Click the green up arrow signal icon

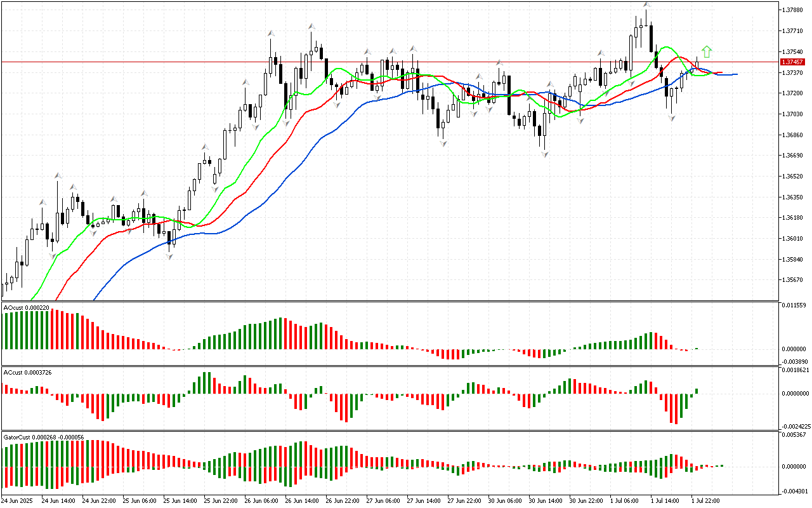(707, 52)
